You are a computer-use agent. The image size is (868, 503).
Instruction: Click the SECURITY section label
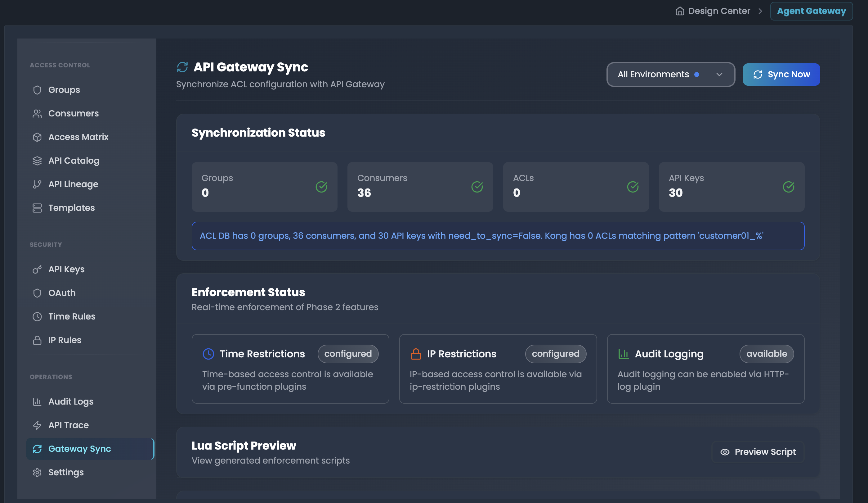click(x=46, y=244)
